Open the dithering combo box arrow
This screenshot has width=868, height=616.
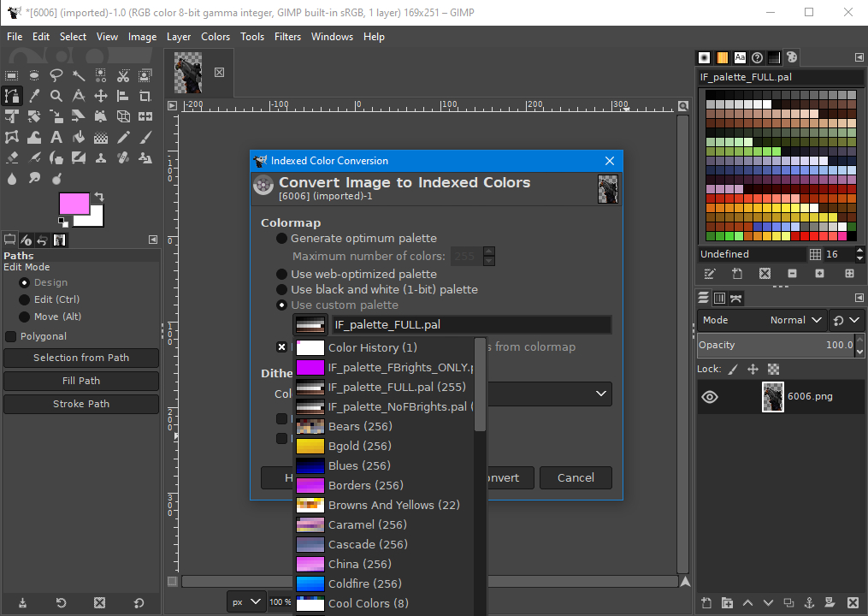tap(600, 394)
